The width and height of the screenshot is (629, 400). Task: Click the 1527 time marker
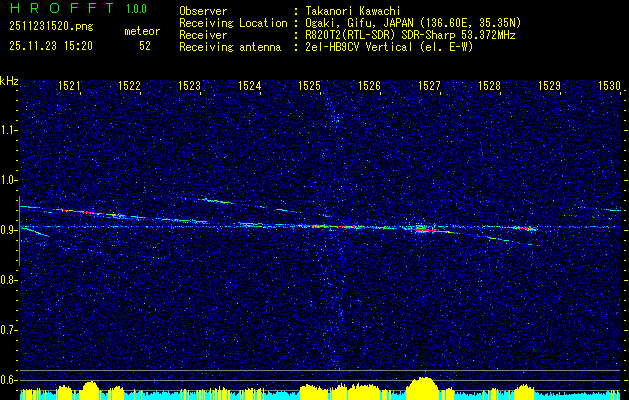click(429, 85)
